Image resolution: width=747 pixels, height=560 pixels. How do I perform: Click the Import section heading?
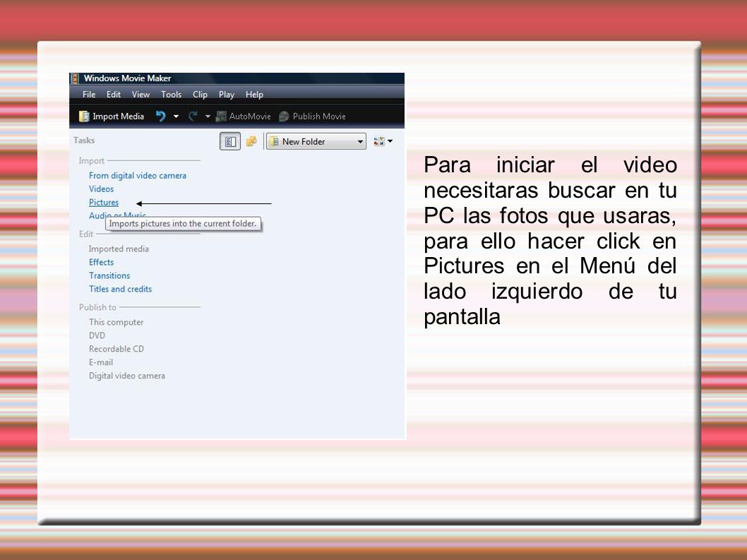pyautogui.click(x=92, y=160)
